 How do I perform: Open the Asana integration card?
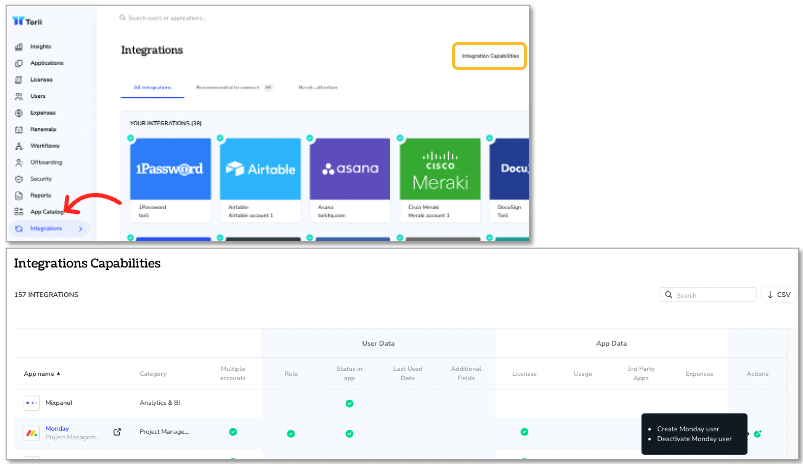coord(350,180)
